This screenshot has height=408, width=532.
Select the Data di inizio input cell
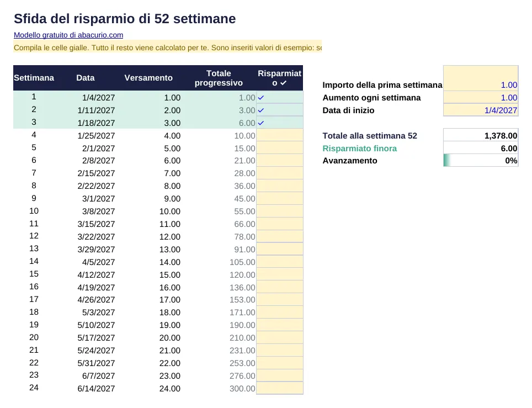point(481,110)
